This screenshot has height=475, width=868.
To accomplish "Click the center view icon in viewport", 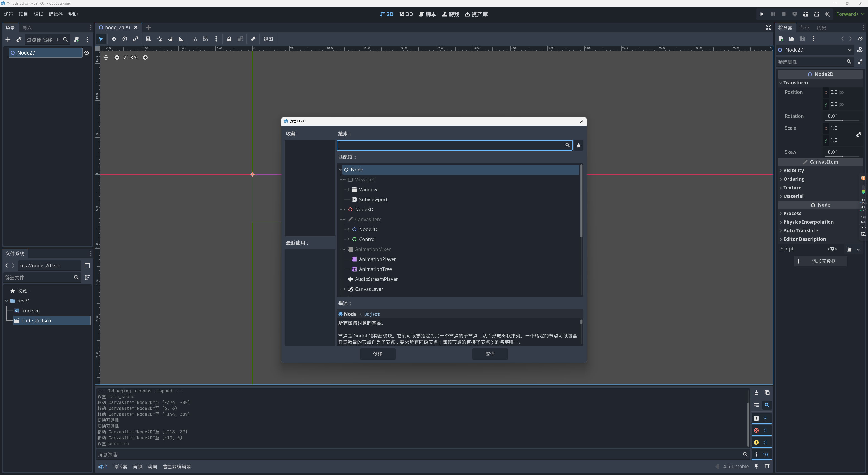I will [106, 58].
